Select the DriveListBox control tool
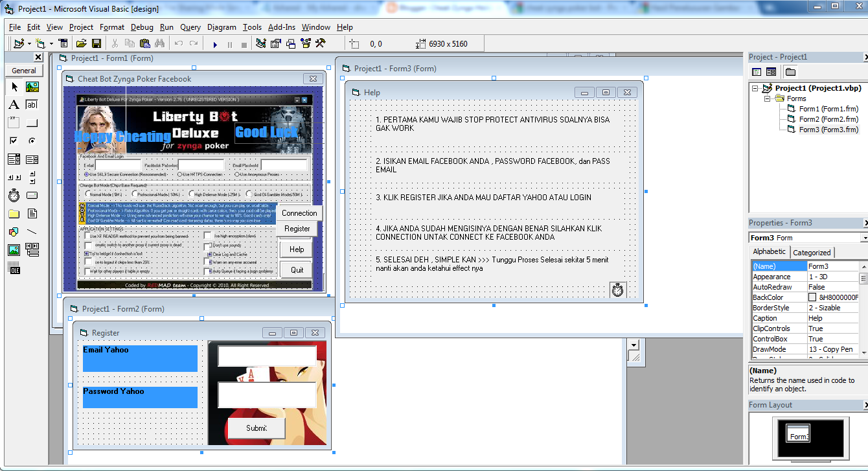 [32, 196]
